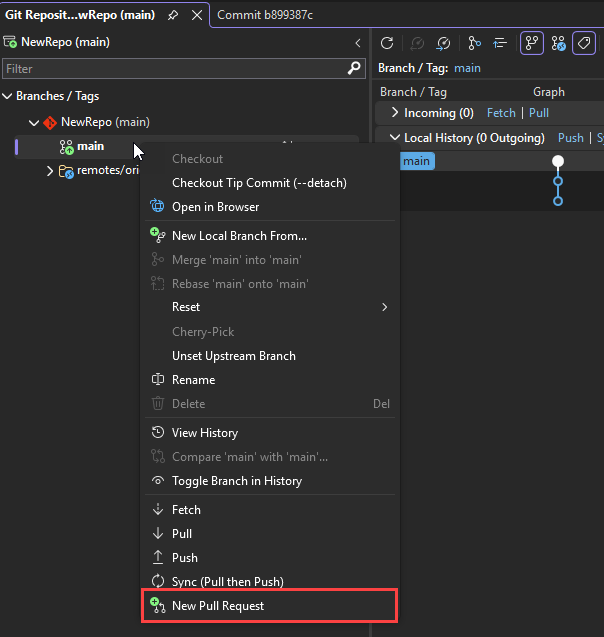604x637 pixels.
Task: Click into the Filter input field
Action: 170,69
